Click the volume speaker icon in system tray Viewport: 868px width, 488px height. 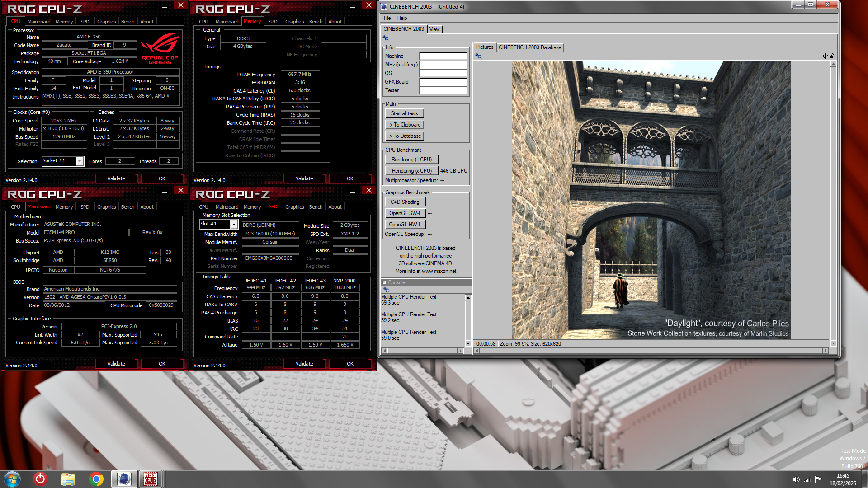[796, 479]
